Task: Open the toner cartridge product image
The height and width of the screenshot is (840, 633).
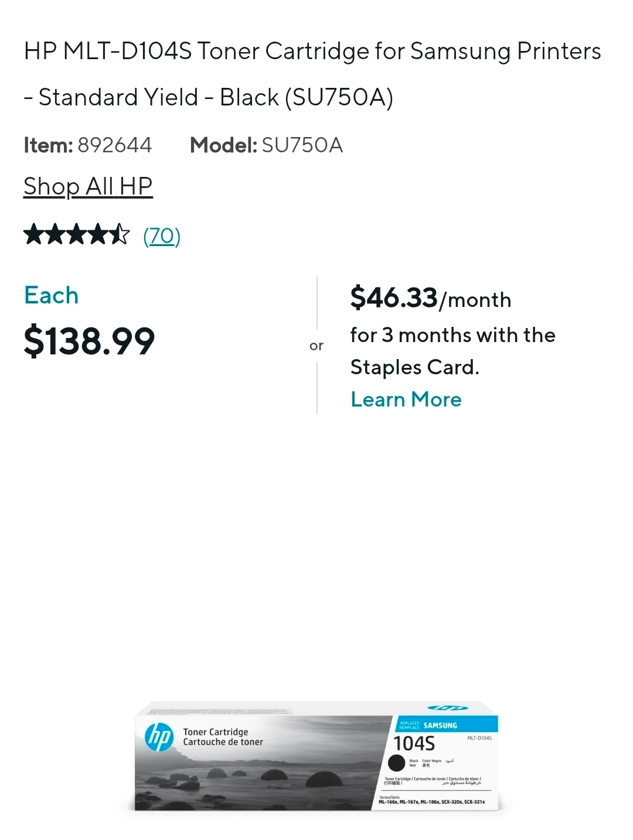Action: (316, 757)
